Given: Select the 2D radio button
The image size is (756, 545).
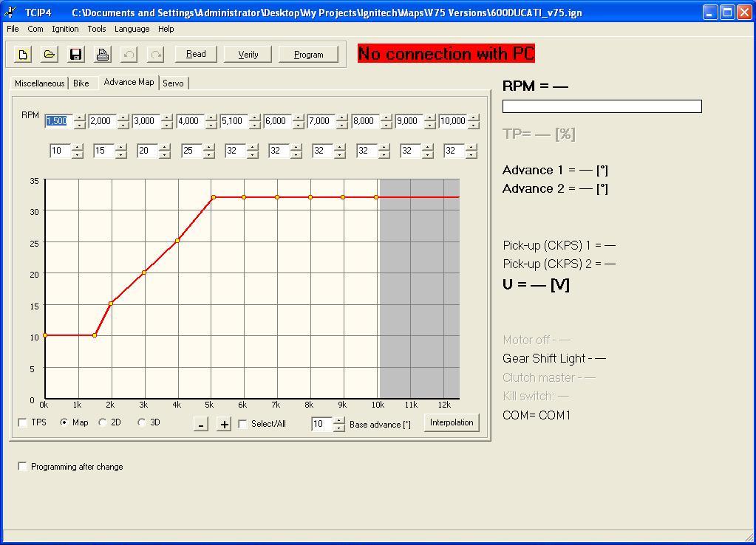Looking at the screenshot, I should point(103,422).
